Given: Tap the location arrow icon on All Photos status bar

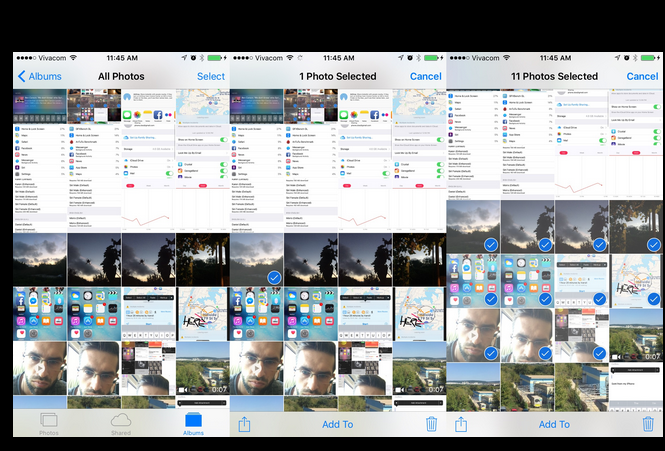Looking at the screenshot, I should [184, 58].
